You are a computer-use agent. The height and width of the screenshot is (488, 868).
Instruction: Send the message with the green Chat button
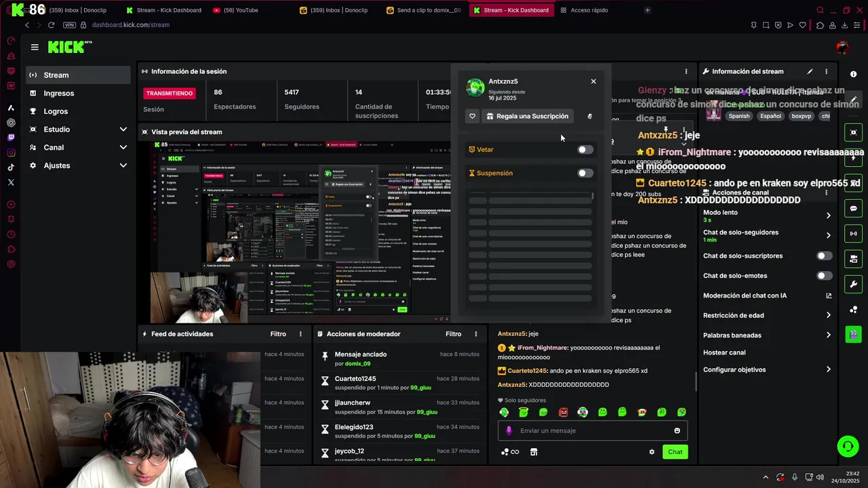[675, 452]
